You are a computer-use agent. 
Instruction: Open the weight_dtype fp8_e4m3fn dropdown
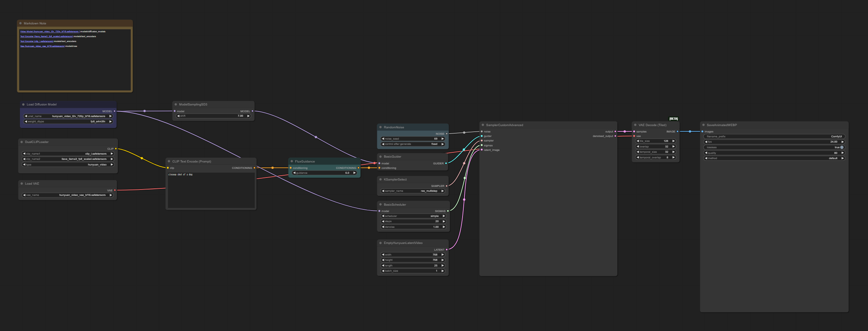(x=68, y=122)
